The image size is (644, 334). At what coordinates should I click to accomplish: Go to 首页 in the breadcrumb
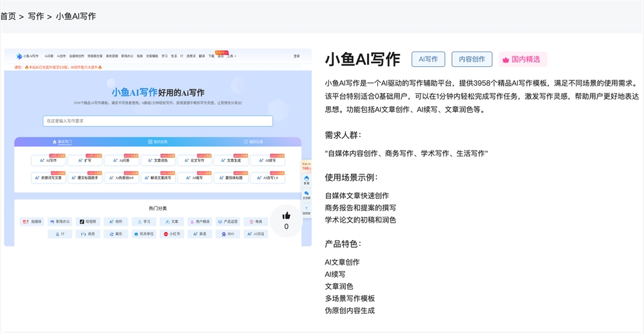8,17
